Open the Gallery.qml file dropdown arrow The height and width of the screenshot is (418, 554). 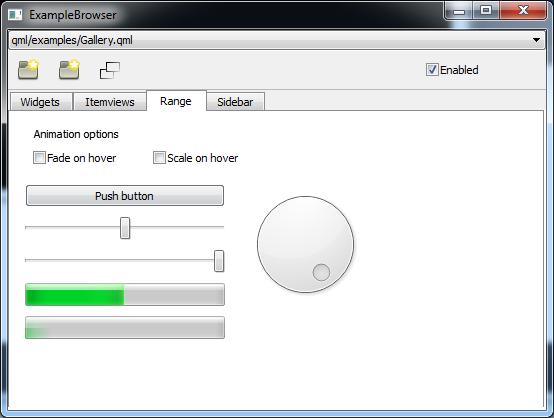pyautogui.click(x=536, y=40)
